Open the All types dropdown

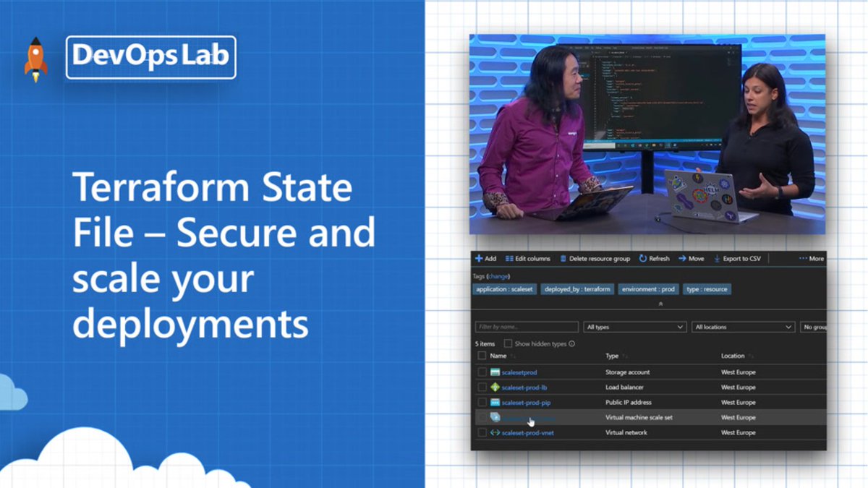click(635, 328)
